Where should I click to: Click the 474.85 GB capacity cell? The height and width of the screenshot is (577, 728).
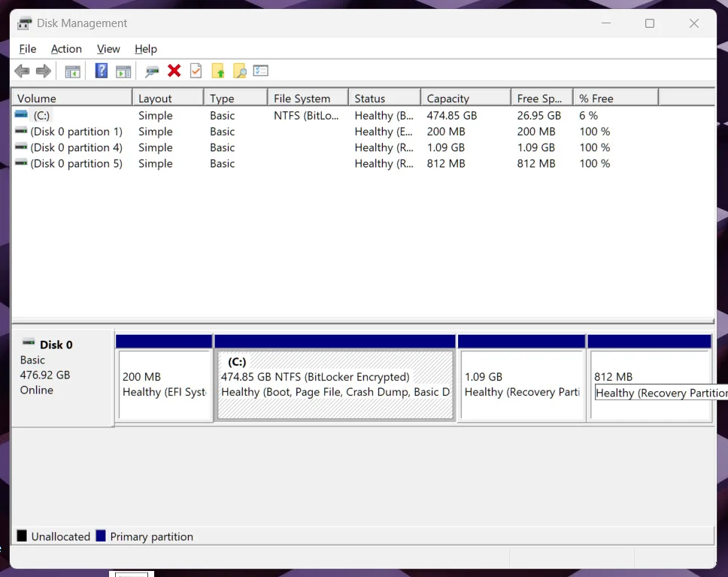(452, 115)
